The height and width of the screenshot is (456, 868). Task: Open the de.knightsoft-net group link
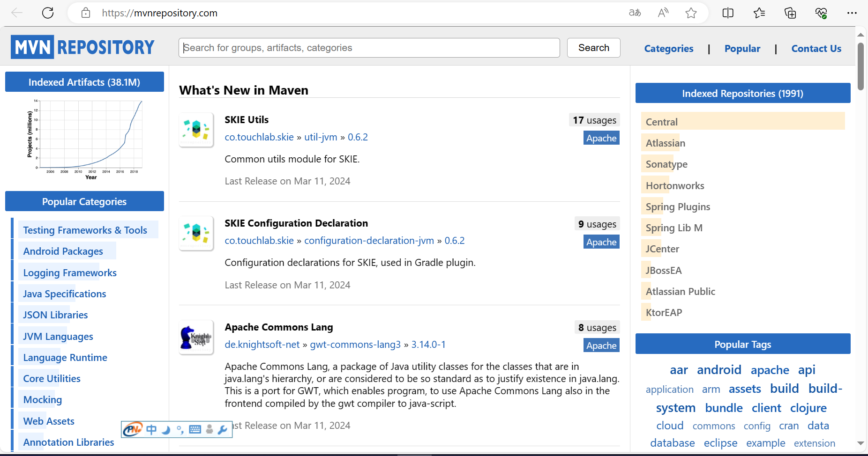coord(262,345)
